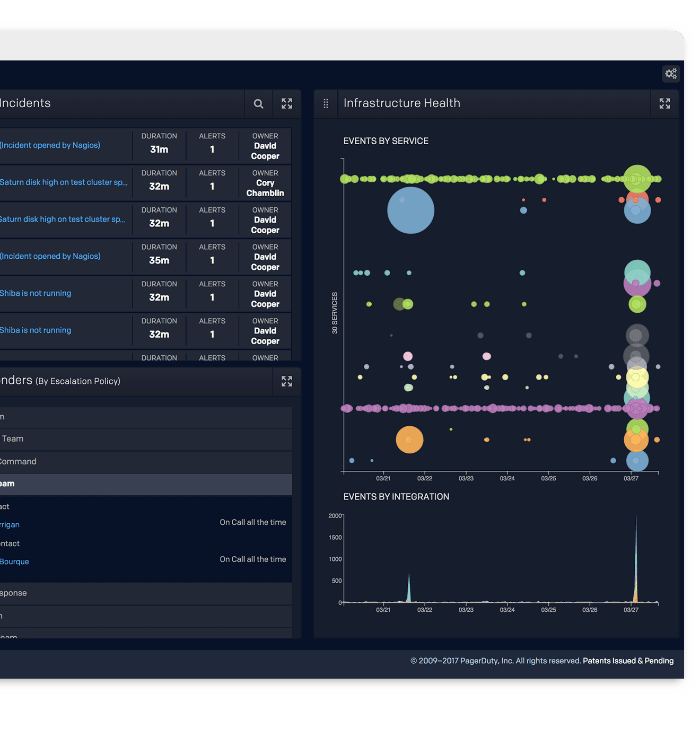Click the 35m duration value

(x=159, y=260)
